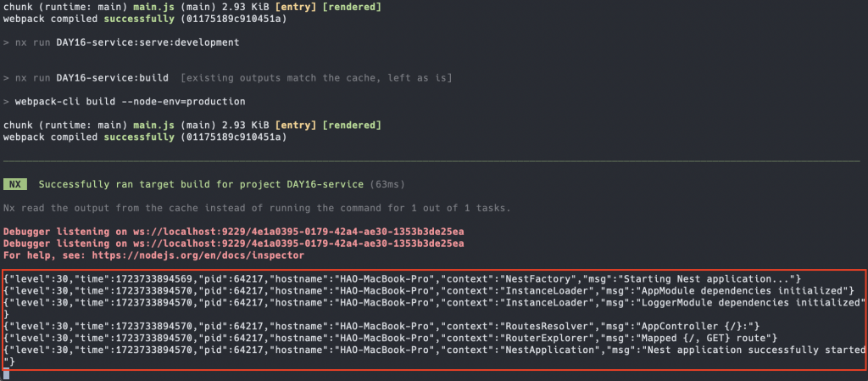Click the "webpack-cli build --node-env=production" command

tap(130, 102)
